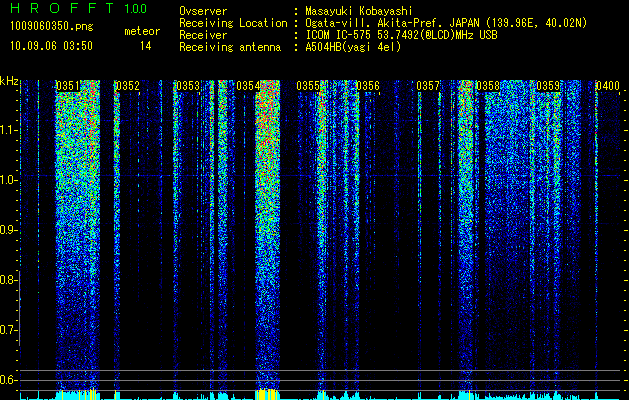Click the strong meteor echo at 0354
The width and height of the screenshot is (629, 400).
click(268, 233)
